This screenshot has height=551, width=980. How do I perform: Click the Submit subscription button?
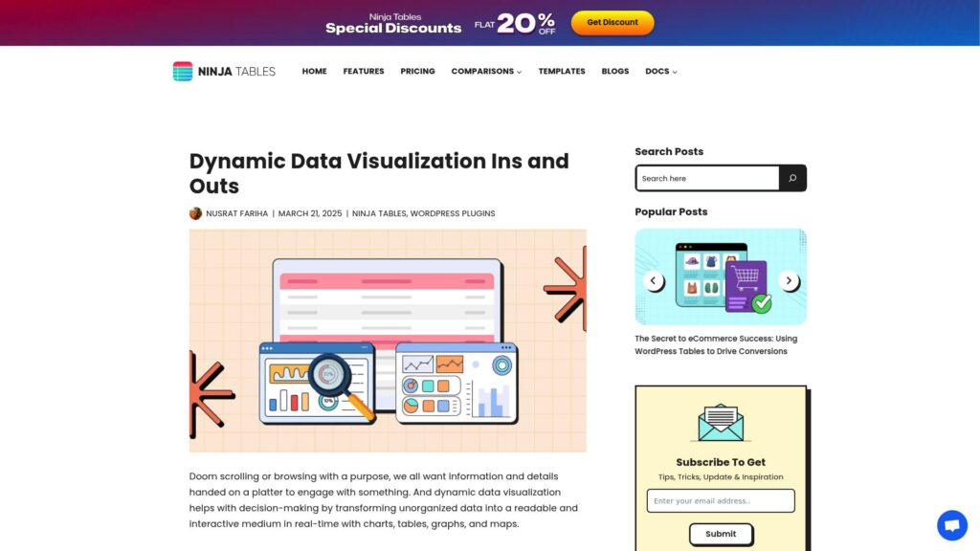[x=721, y=534]
